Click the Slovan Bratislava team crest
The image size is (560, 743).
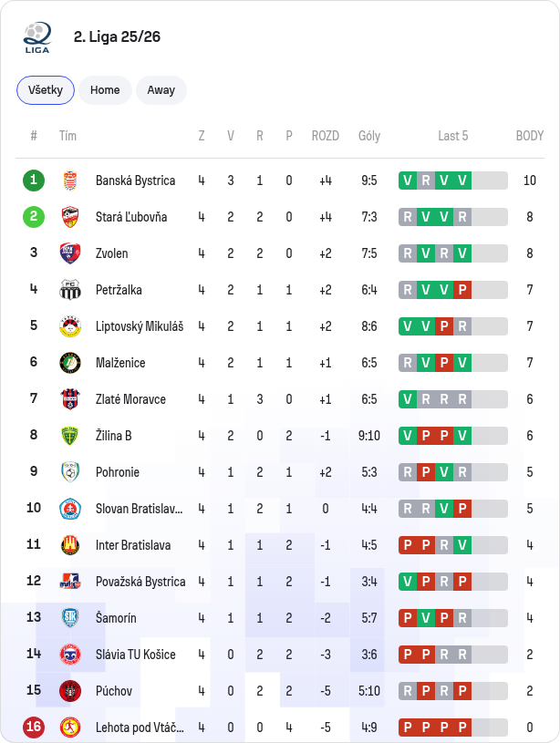[70, 509]
